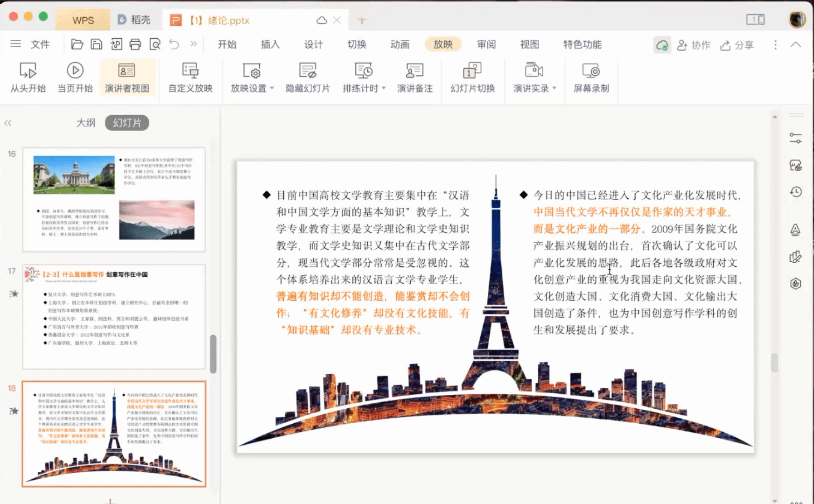Collapse the slide panel with double chevron
The image size is (814, 504).
click(x=8, y=123)
